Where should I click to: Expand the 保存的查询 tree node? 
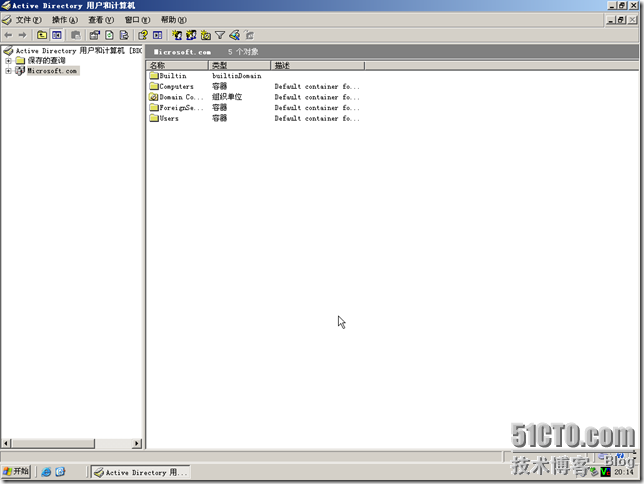click(8, 61)
